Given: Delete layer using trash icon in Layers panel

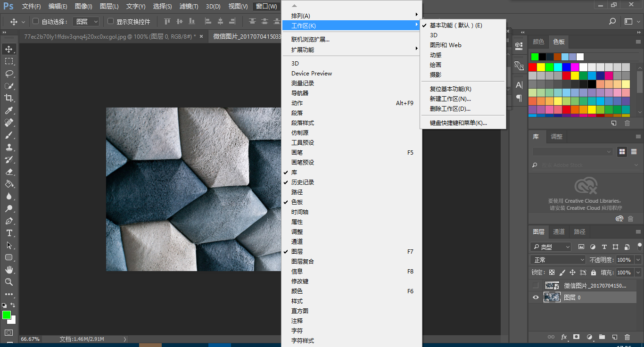Looking at the screenshot, I should click(627, 337).
